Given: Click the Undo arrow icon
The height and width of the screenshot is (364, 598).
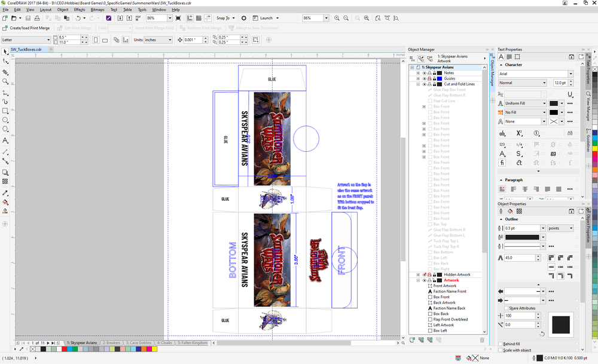Looking at the screenshot, I should click(78, 18).
